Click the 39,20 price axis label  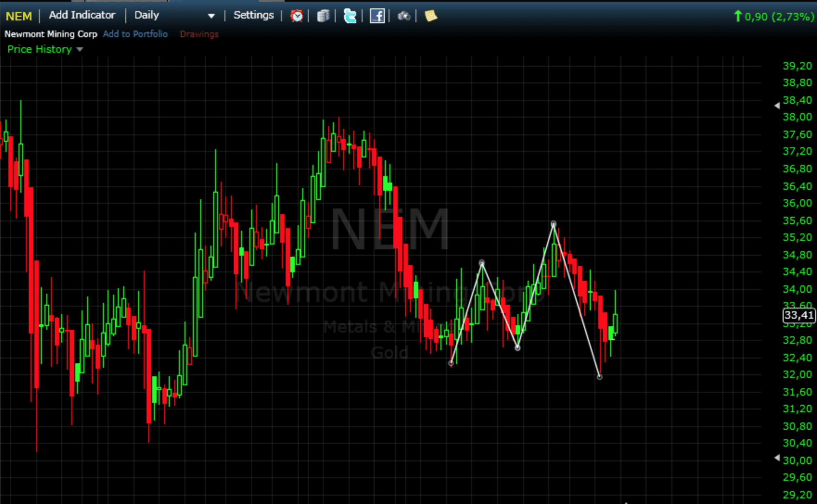tap(797, 66)
